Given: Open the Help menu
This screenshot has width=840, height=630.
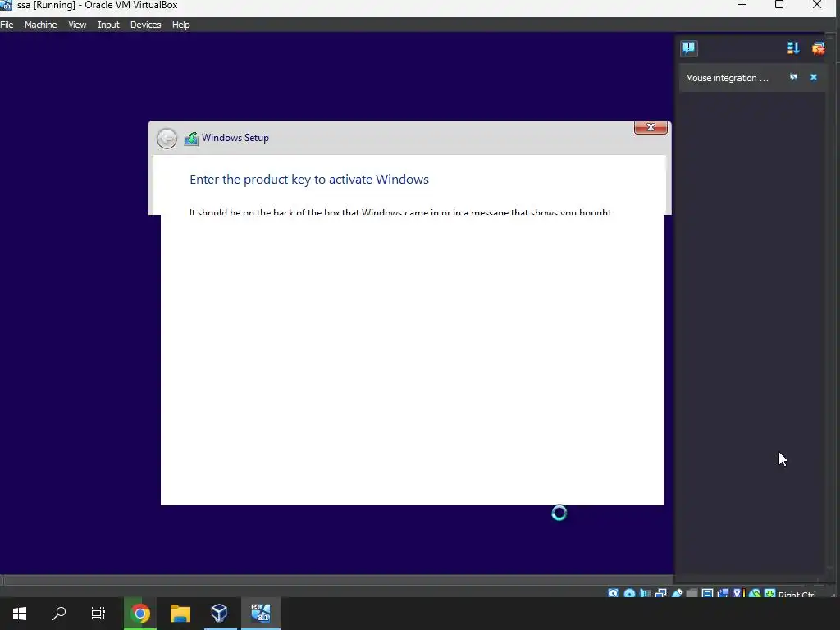Looking at the screenshot, I should [x=181, y=25].
